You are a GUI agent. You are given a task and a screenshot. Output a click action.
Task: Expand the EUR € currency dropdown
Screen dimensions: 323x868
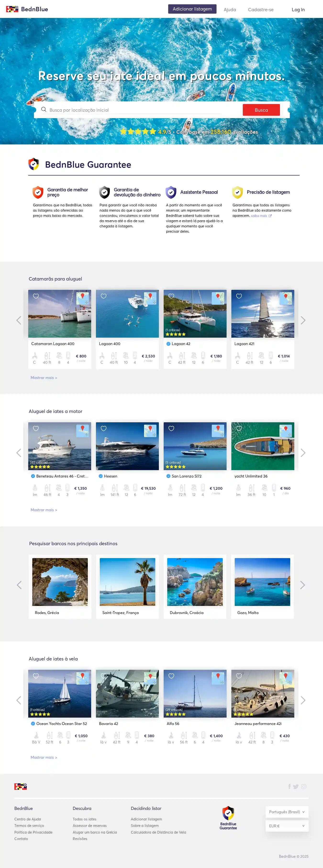click(x=287, y=825)
